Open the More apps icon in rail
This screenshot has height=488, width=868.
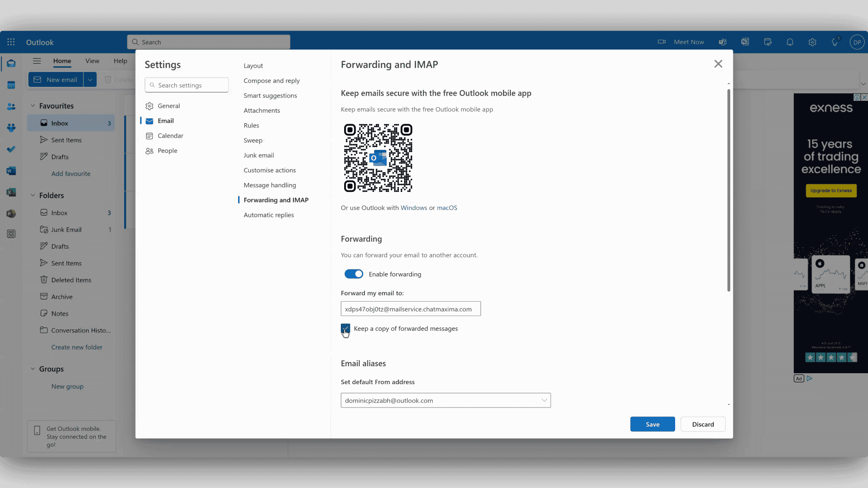coord(11,234)
